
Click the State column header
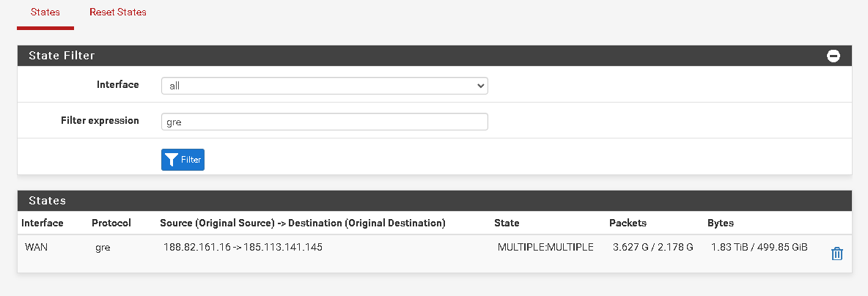point(507,223)
